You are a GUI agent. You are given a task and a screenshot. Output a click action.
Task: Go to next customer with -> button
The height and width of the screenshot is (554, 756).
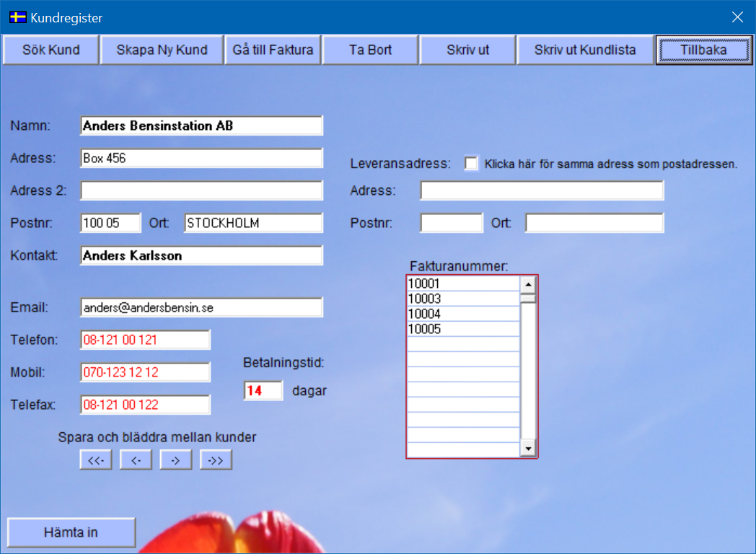176,460
